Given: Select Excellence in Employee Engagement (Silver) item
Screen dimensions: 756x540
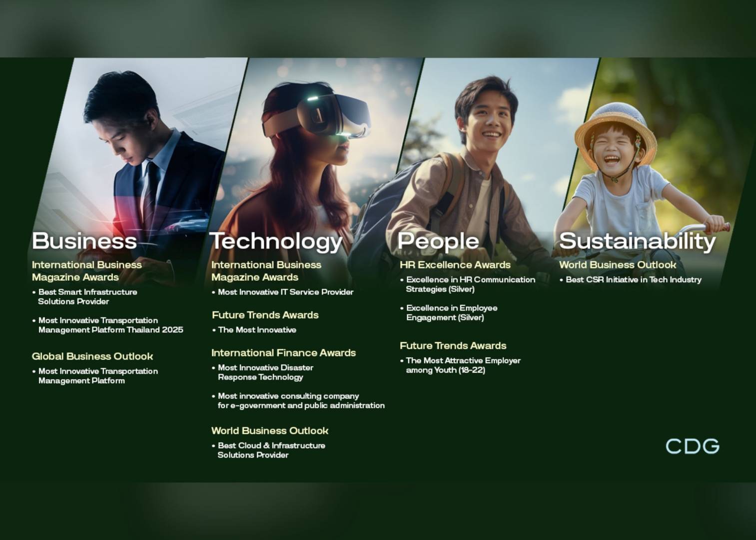Looking at the screenshot, I should tap(451, 313).
